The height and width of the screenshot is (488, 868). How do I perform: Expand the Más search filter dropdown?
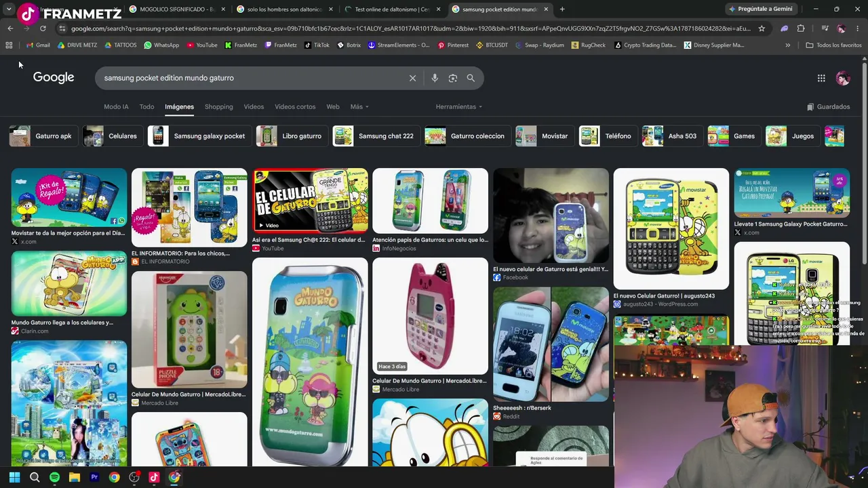coord(359,106)
